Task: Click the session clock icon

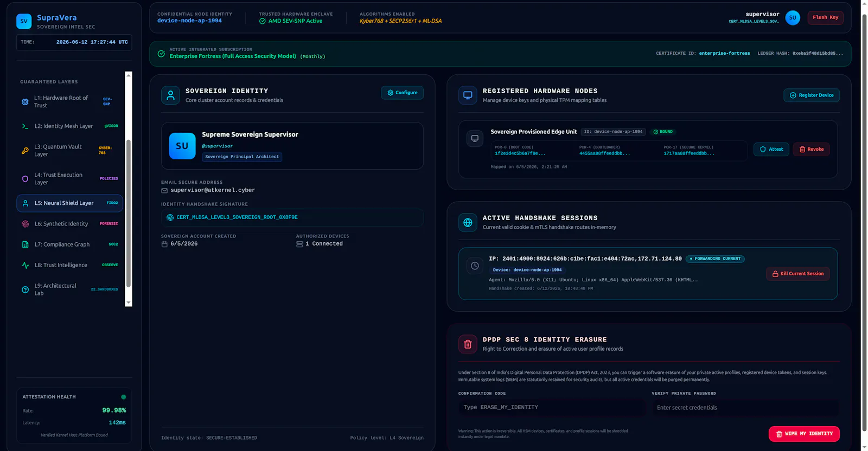Action: (475, 266)
